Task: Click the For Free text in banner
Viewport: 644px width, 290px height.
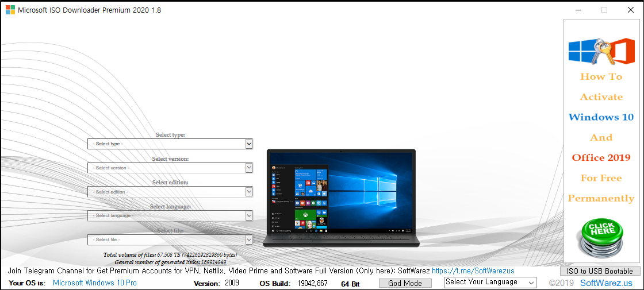Action: [601, 178]
